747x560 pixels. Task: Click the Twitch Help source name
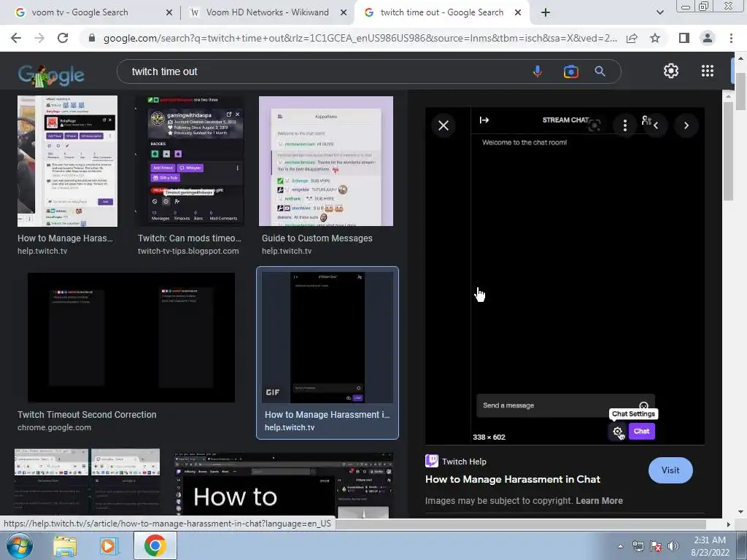coord(464,462)
